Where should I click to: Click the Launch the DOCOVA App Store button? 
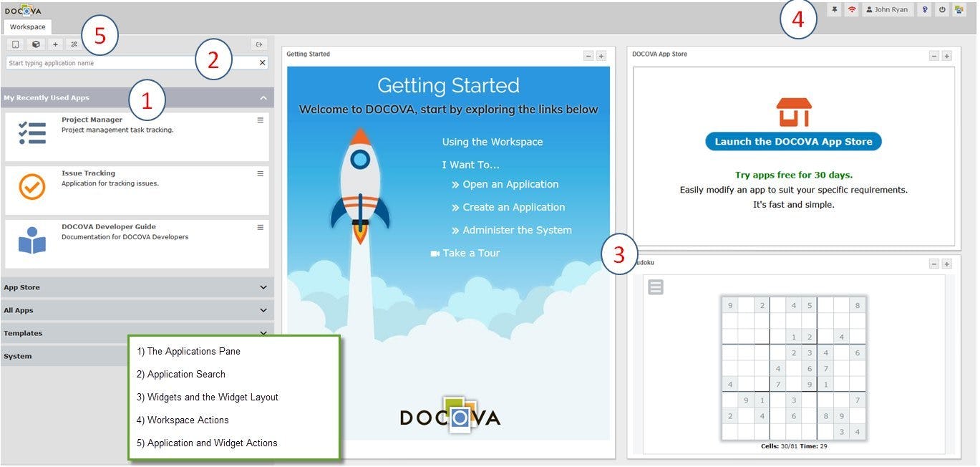click(x=793, y=141)
